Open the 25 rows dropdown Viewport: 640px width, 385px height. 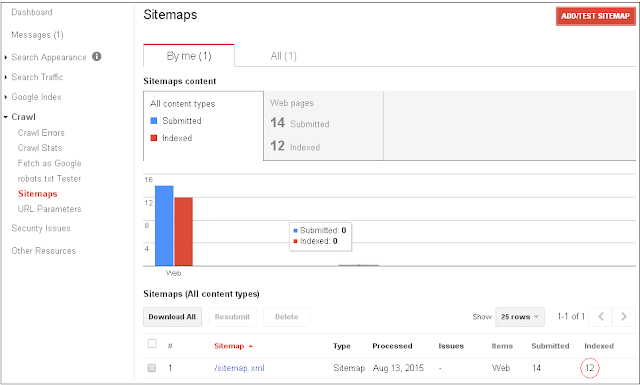520,317
